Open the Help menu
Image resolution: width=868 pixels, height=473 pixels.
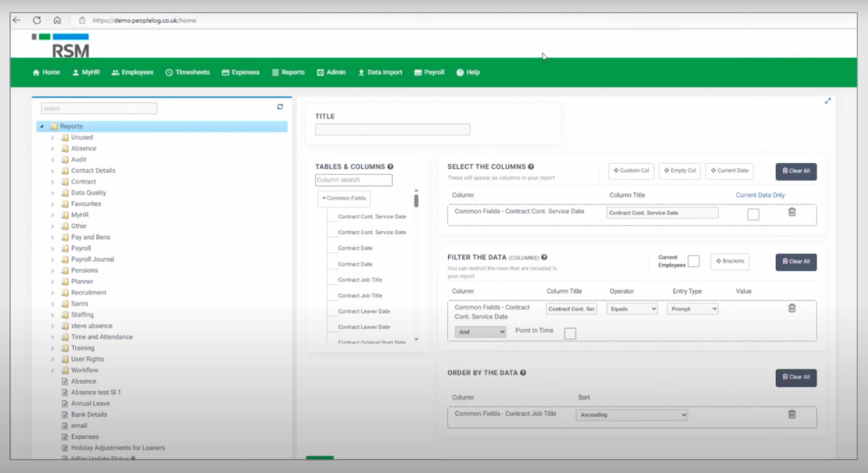coord(468,72)
